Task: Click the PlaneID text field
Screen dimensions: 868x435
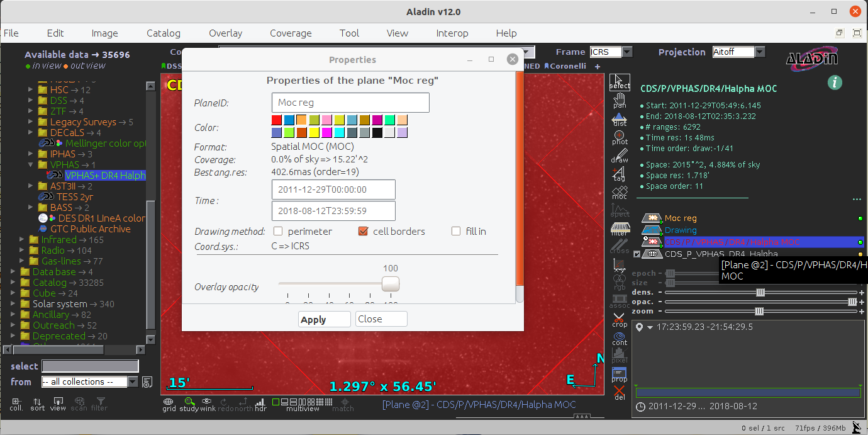Action: click(350, 103)
